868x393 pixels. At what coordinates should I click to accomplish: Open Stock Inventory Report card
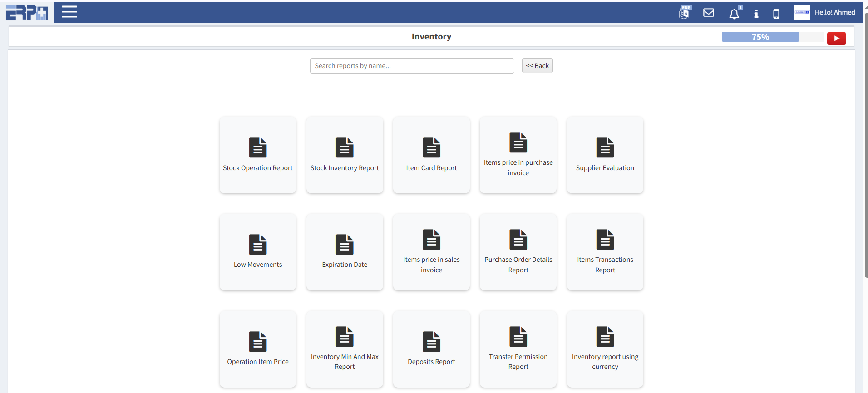point(345,155)
